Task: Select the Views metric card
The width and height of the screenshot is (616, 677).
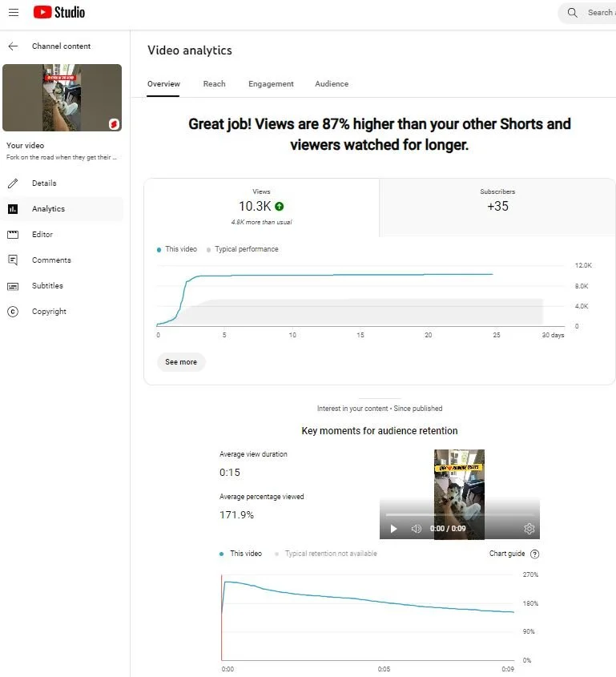Action: [262, 208]
